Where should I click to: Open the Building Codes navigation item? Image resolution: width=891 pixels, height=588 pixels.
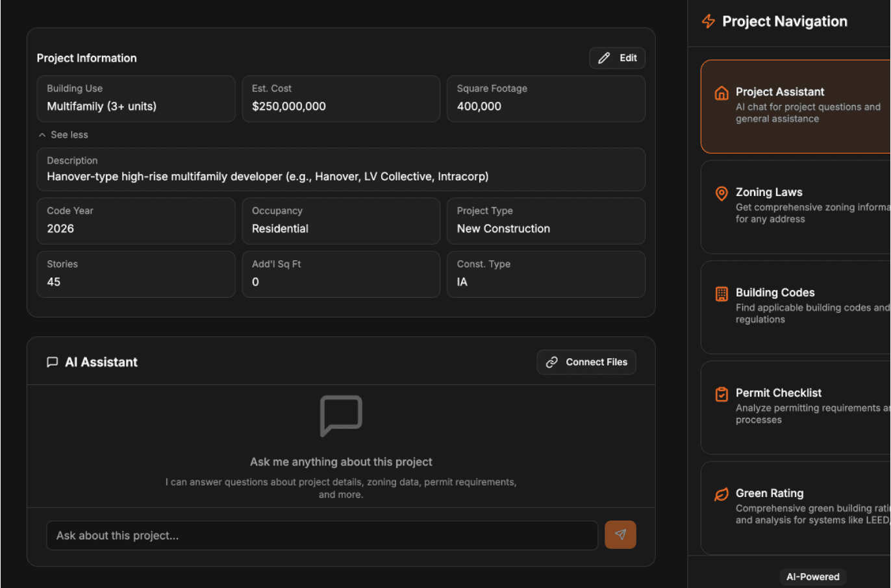point(796,306)
